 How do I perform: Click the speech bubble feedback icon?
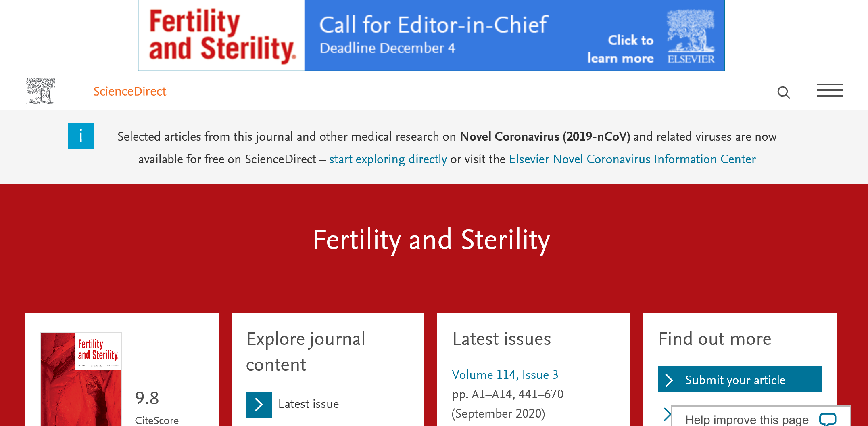[828, 419]
